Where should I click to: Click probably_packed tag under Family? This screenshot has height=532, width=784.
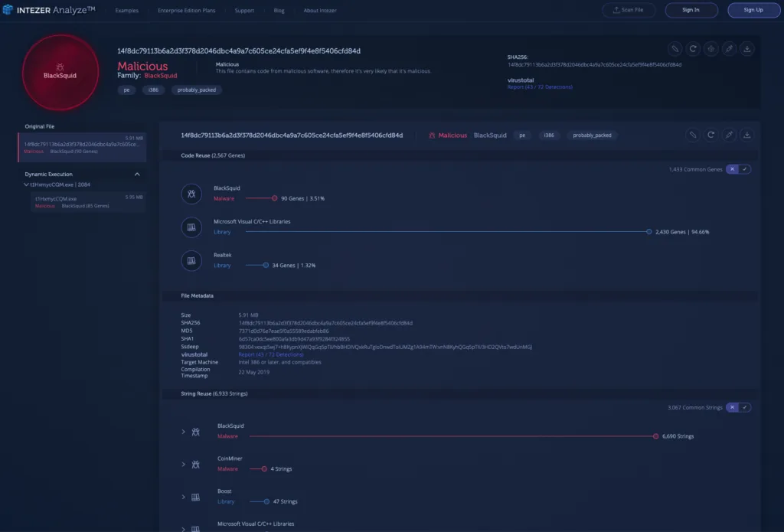(x=197, y=90)
